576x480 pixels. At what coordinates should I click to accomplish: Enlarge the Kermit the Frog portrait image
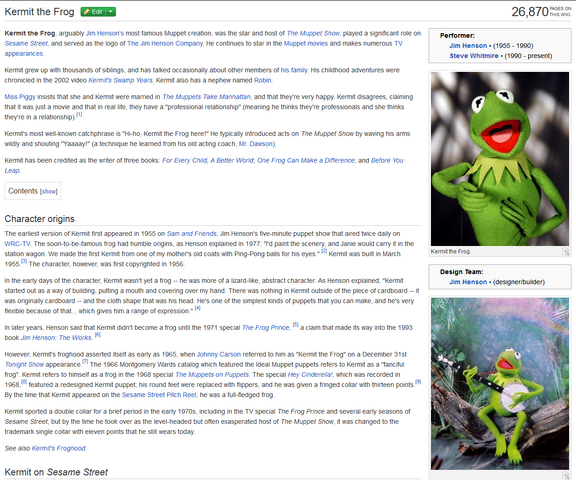[500, 159]
